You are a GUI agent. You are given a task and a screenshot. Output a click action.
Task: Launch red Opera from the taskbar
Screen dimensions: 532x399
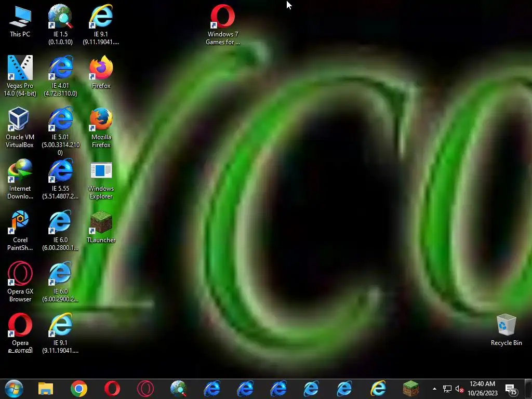(112, 389)
